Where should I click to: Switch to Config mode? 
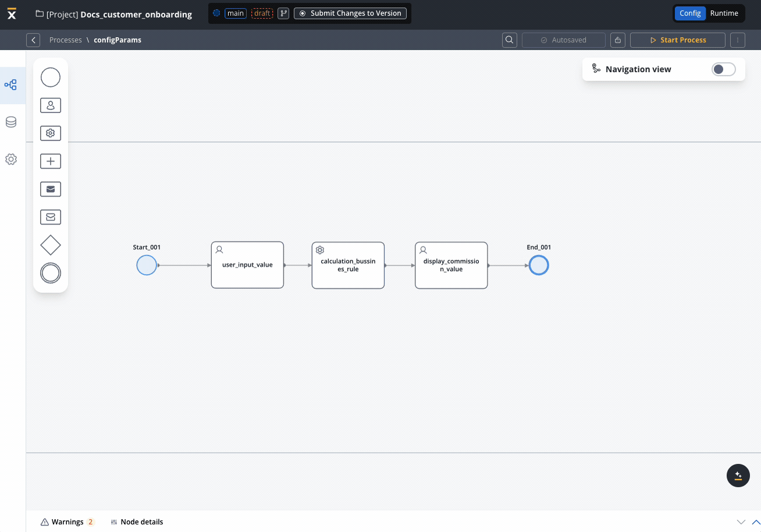pos(690,13)
